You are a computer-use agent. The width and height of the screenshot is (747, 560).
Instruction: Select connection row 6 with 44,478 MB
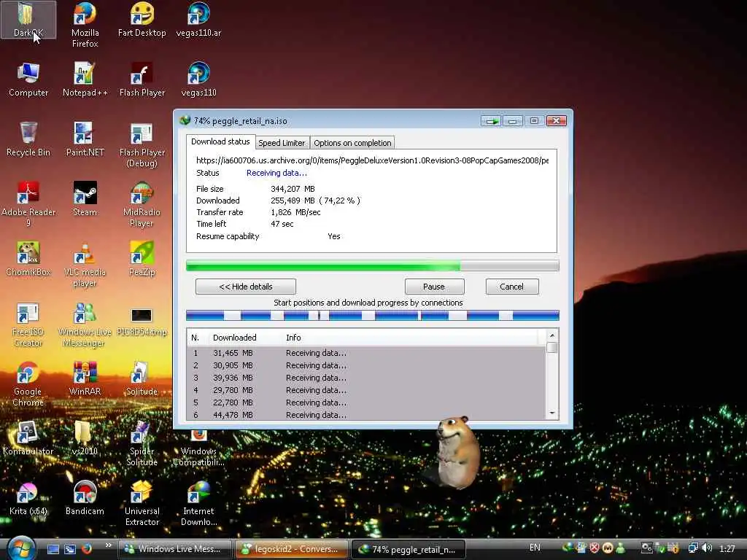tap(366, 415)
